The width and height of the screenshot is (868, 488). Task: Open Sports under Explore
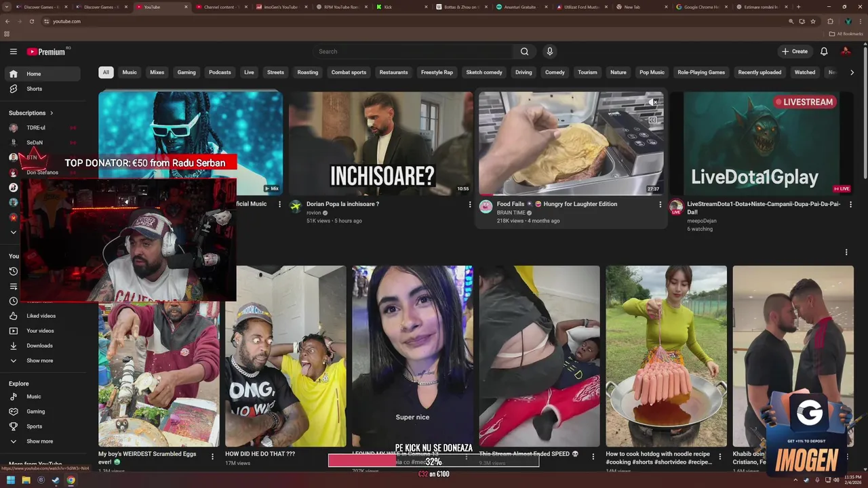(42, 426)
